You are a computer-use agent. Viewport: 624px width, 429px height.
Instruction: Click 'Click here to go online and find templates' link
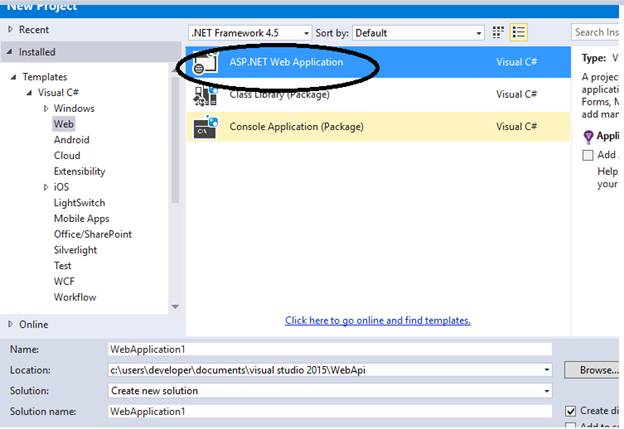click(x=378, y=320)
